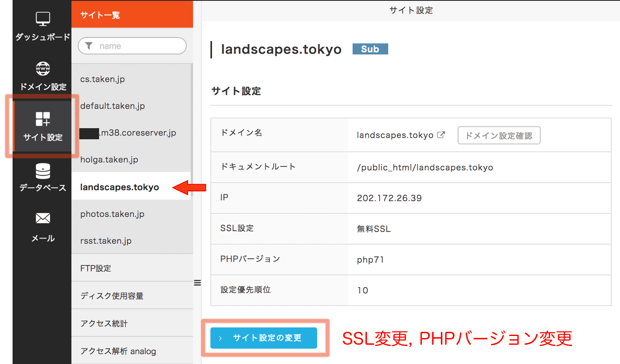Click the chevron on サイト設定の変更 button

(x=220, y=338)
